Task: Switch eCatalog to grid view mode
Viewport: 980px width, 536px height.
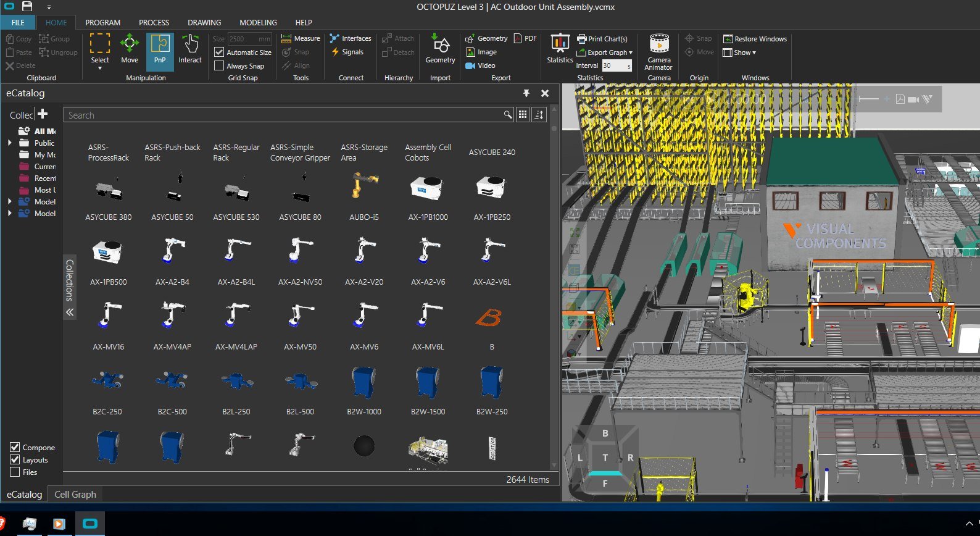Action: pos(523,115)
